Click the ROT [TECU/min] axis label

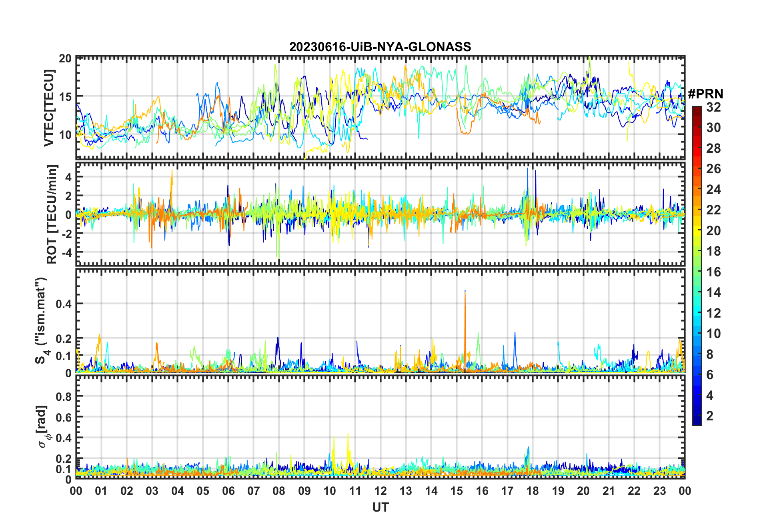coord(52,214)
